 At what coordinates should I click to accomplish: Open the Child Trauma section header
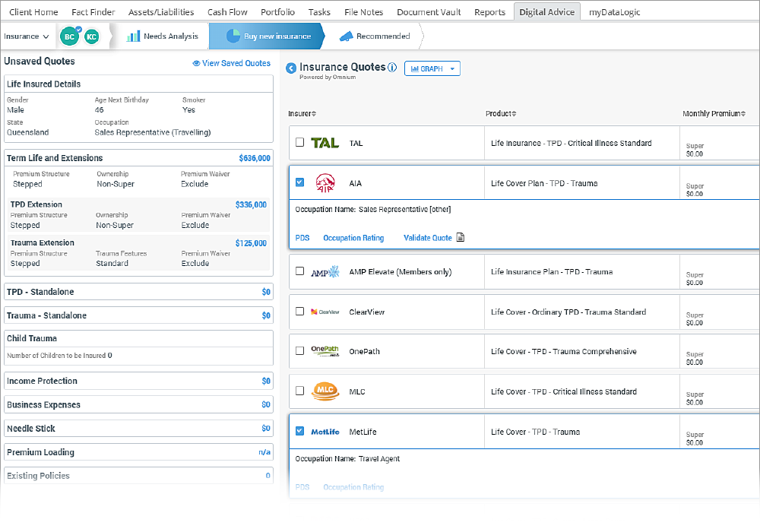pos(138,339)
